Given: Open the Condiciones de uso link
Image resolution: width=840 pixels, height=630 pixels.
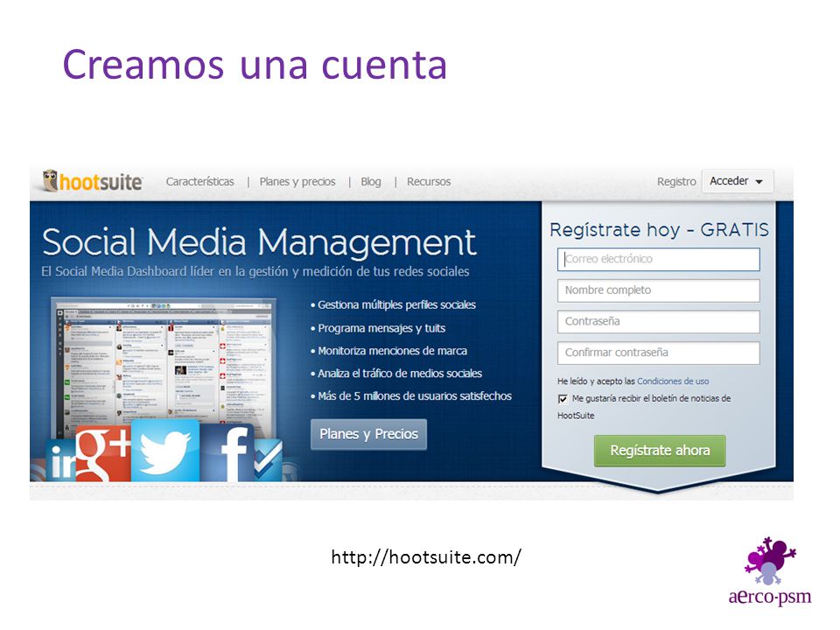Looking at the screenshot, I should pos(673,381).
